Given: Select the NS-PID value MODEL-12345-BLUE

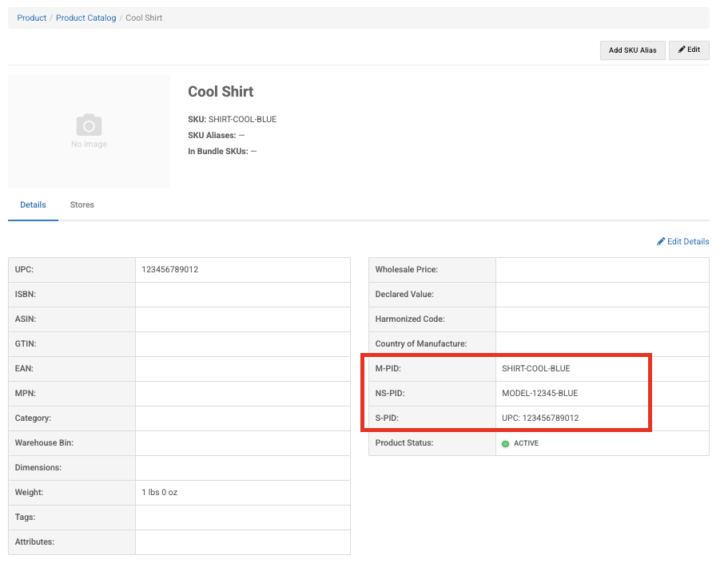Looking at the screenshot, I should [540, 393].
